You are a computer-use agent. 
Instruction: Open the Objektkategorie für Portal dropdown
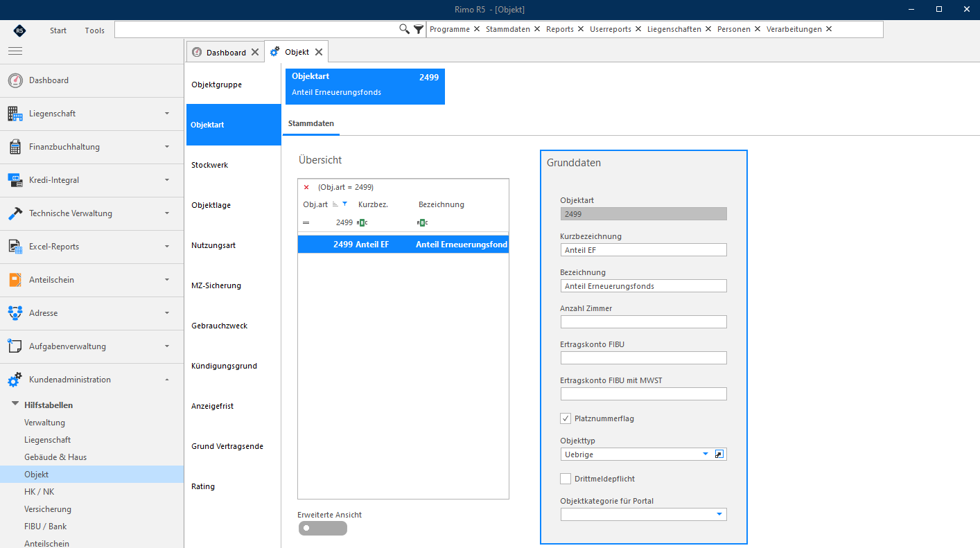[x=719, y=514]
